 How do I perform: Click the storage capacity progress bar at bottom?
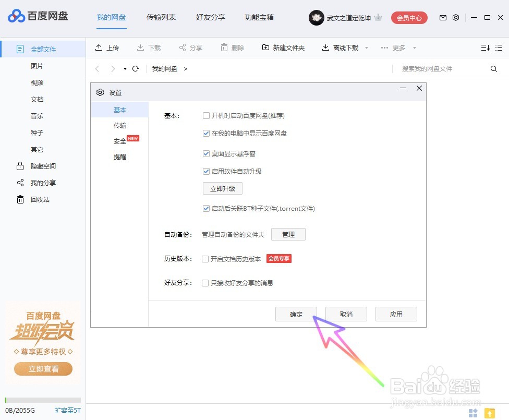43,400
